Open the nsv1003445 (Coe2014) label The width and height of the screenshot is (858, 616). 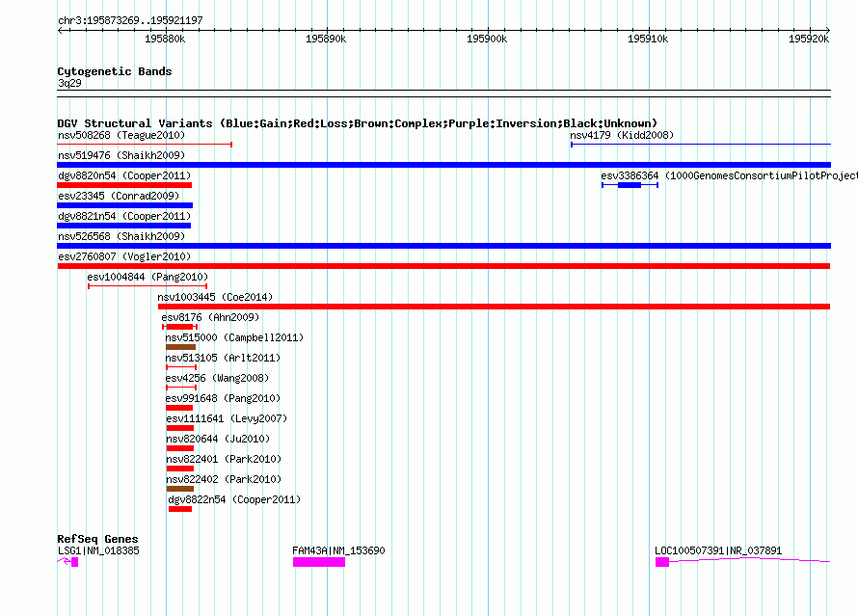click(215, 297)
